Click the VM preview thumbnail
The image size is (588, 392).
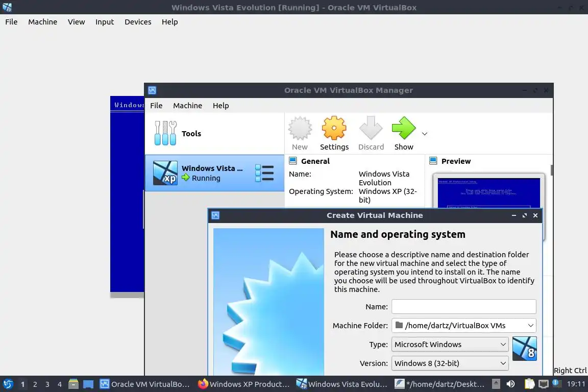[x=488, y=193]
